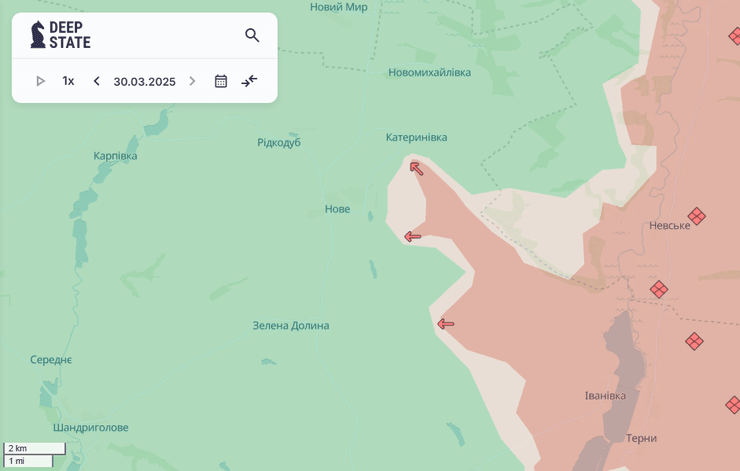Click the Рідкодуб village label
Image resolution: width=740 pixels, height=471 pixels.
click(279, 142)
